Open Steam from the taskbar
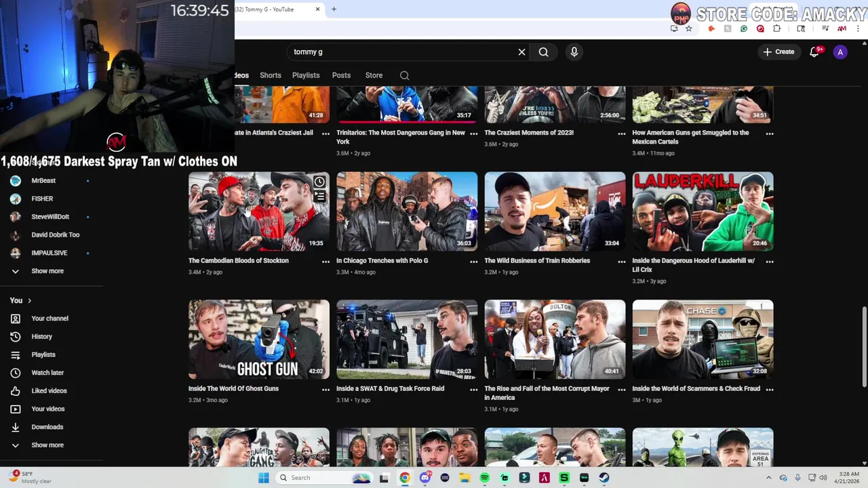 tap(604, 478)
